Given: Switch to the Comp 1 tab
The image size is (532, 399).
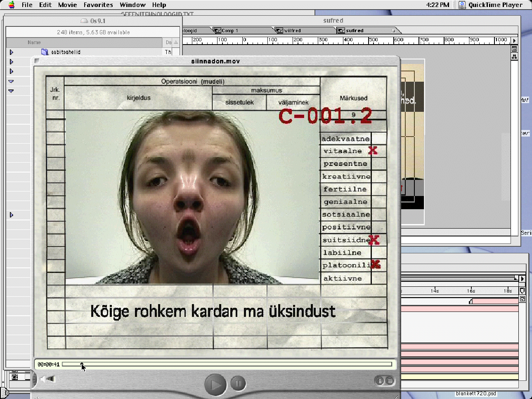Looking at the screenshot, I should click(229, 31).
